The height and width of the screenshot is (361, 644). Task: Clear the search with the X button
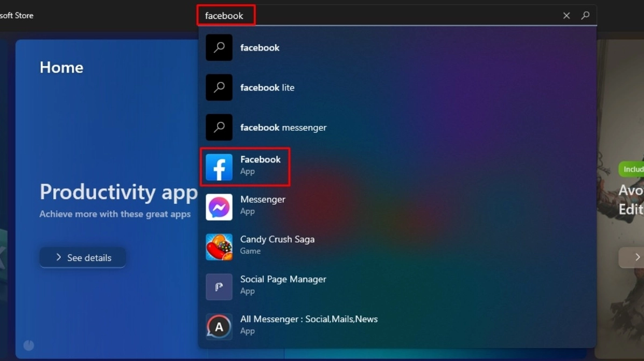(566, 16)
